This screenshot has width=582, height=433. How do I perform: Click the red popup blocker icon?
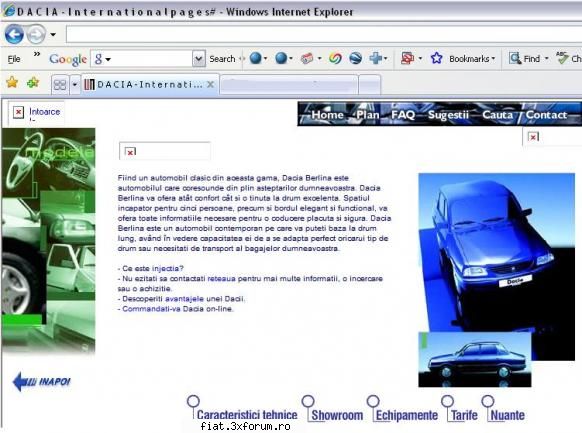[x=408, y=58]
